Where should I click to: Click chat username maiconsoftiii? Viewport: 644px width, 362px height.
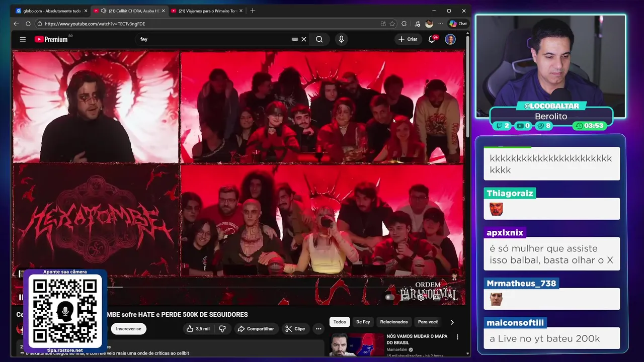515,323
